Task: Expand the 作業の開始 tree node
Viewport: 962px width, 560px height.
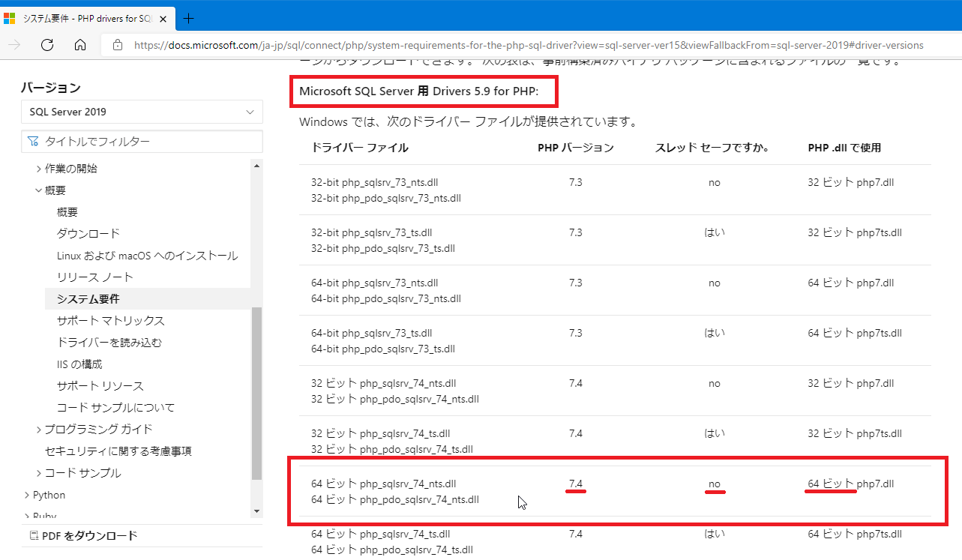Action: [39, 169]
